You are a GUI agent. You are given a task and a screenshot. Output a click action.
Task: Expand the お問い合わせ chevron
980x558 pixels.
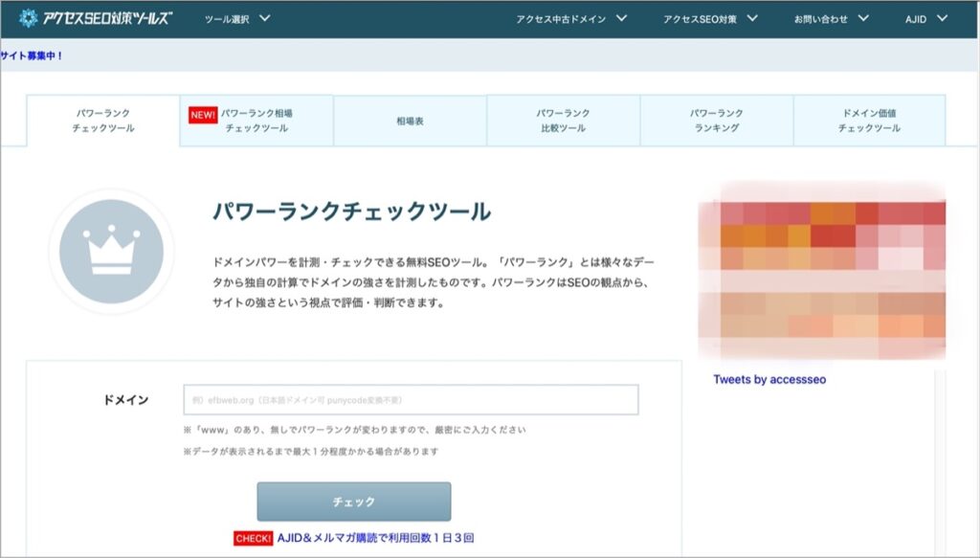863,18
